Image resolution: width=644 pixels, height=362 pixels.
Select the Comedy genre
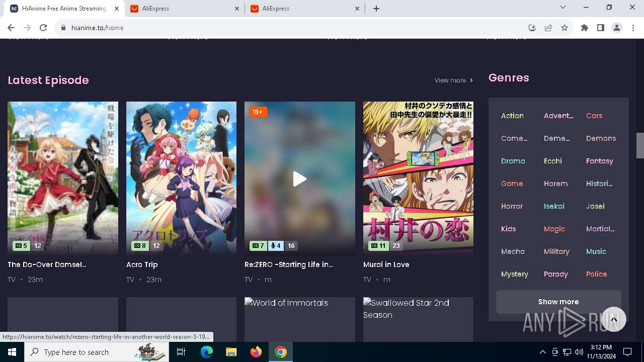514,138
